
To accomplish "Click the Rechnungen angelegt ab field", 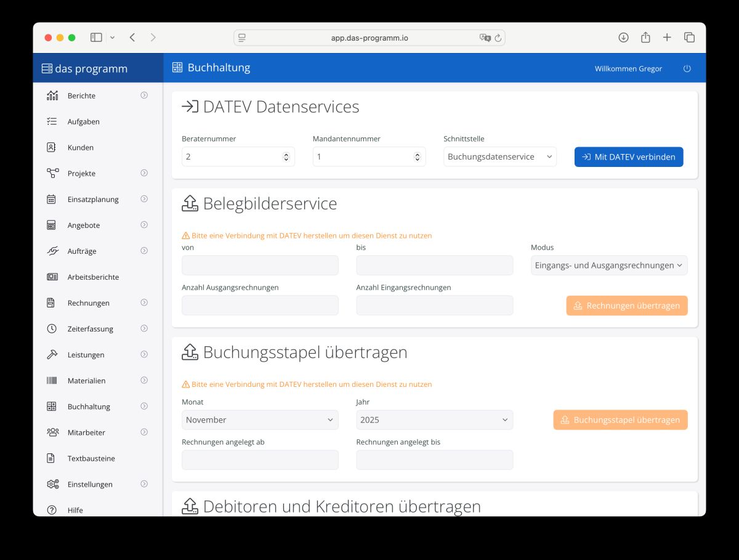I will click(259, 460).
